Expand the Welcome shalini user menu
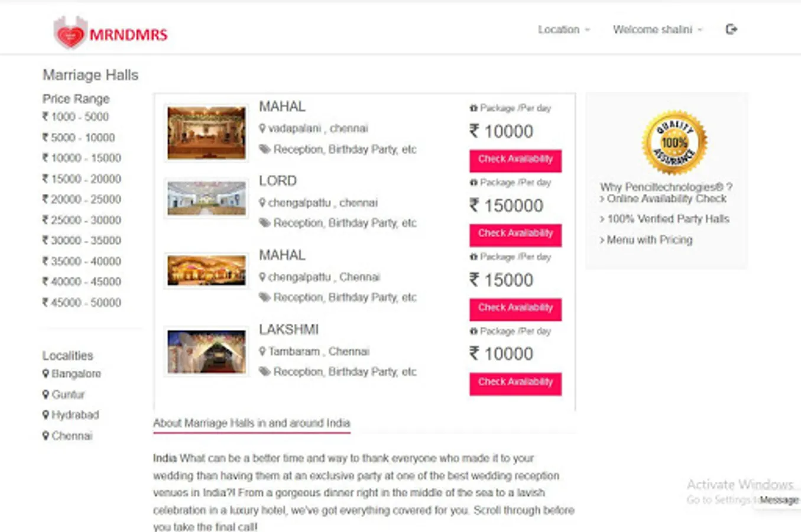 657,30
